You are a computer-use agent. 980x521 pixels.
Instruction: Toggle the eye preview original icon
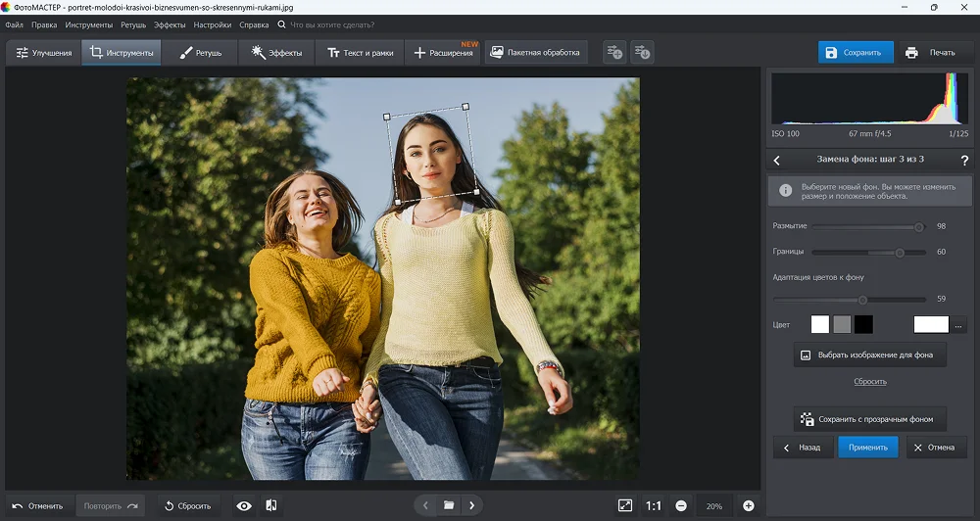click(244, 505)
